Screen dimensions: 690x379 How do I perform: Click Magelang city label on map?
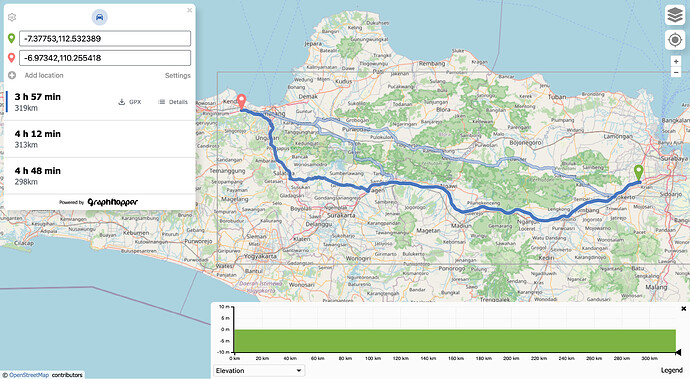pyautogui.click(x=234, y=199)
